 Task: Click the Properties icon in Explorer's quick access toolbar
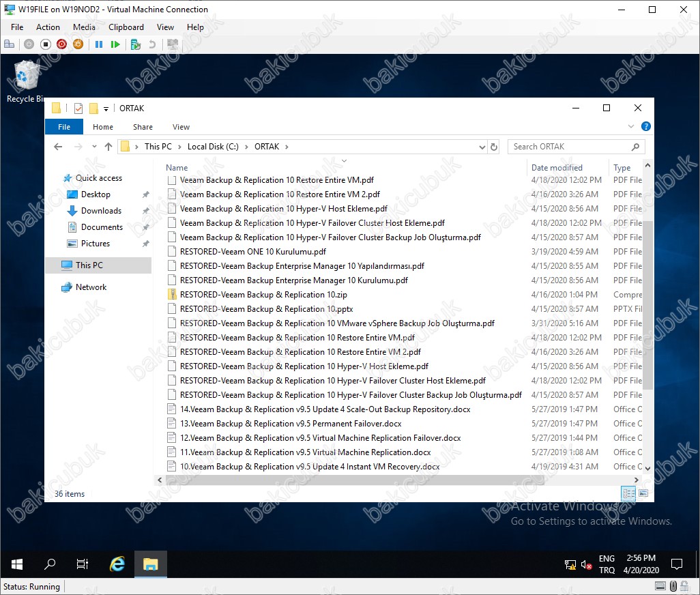click(x=78, y=108)
